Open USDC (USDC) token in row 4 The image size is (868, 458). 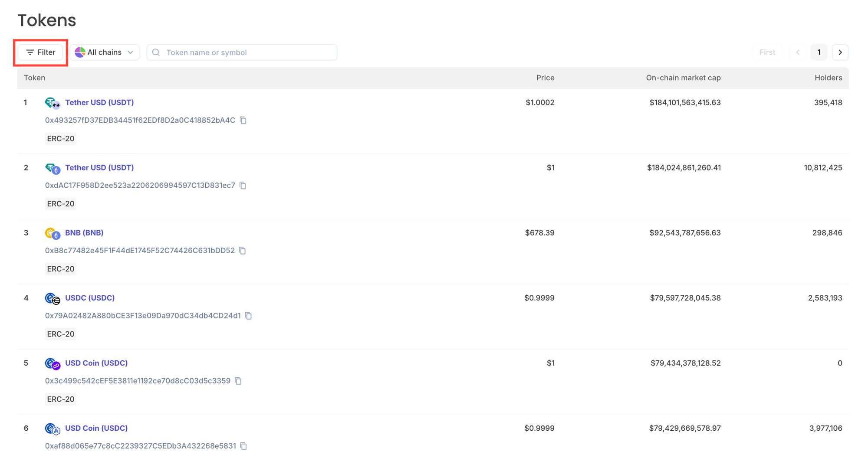pyautogui.click(x=90, y=298)
